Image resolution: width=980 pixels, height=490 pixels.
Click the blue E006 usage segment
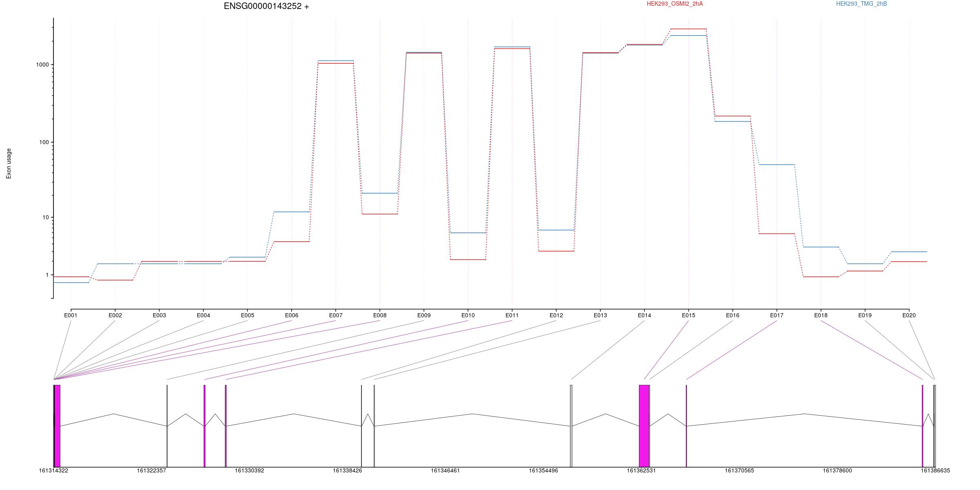click(x=292, y=212)
